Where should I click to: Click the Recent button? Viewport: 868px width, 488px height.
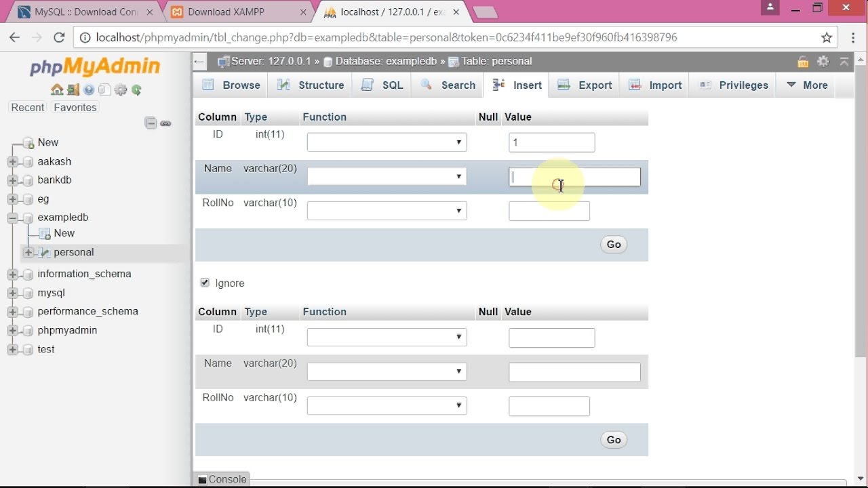[28, 108]
